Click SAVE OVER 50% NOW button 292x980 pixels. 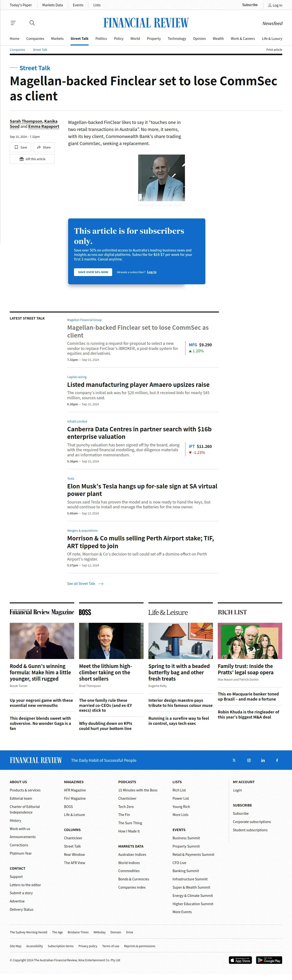93,272
